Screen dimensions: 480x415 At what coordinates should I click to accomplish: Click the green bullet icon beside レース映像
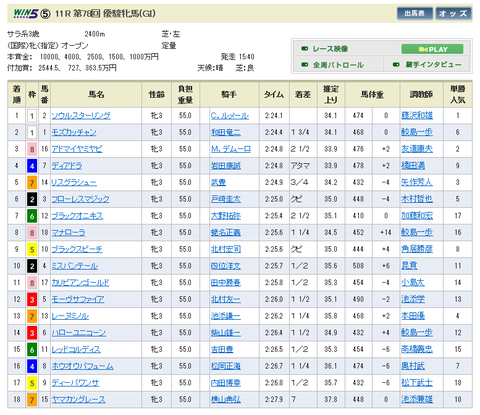pos(304,49)
